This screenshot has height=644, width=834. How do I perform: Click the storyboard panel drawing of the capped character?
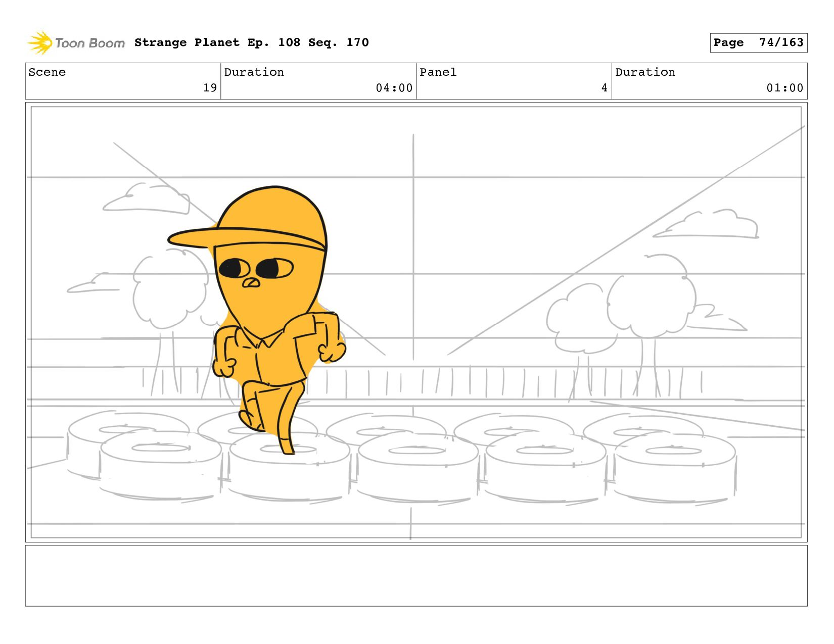416,322
